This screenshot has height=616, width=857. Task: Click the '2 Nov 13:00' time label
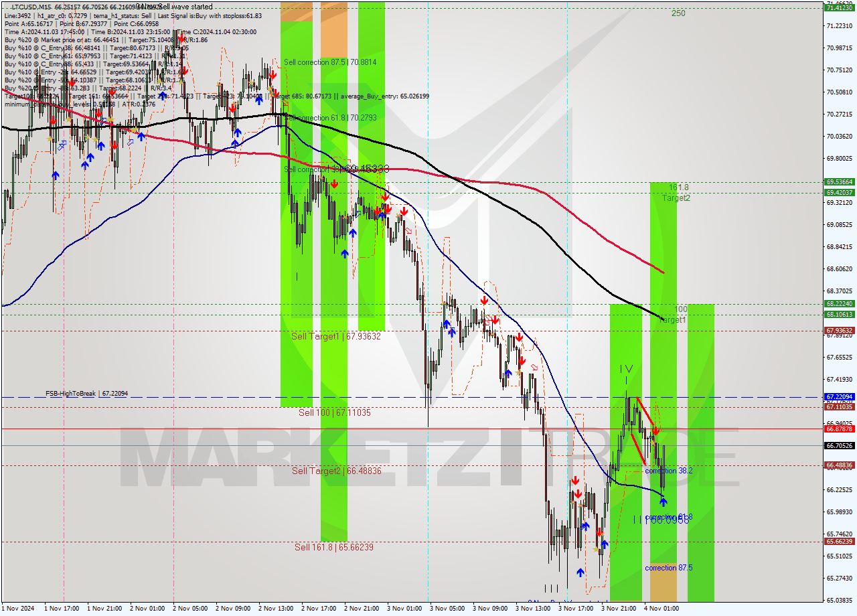click(x=276, y=609)
